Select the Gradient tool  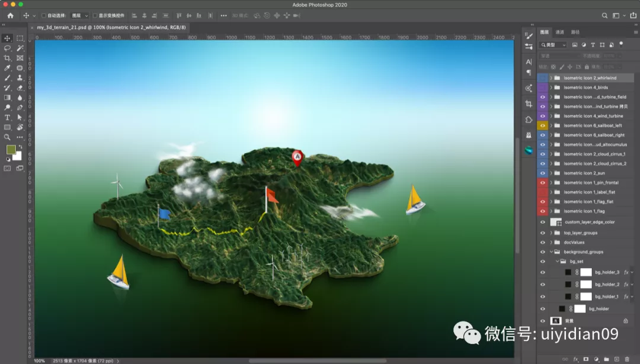click(7, 98)
